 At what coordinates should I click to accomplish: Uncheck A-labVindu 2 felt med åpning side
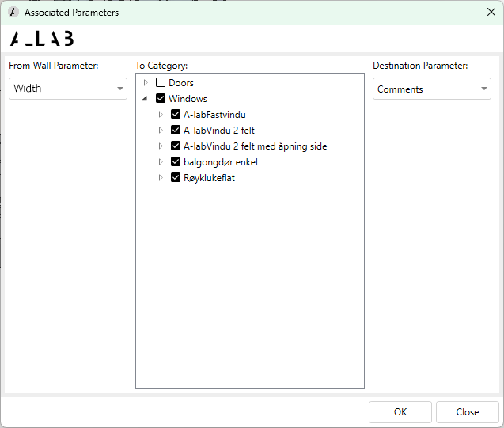176,146
